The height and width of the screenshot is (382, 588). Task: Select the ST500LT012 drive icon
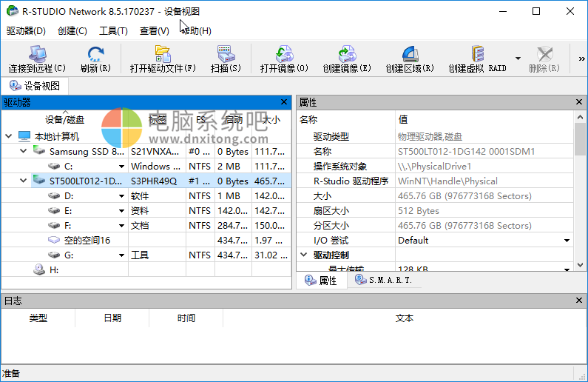click(39, 181)
